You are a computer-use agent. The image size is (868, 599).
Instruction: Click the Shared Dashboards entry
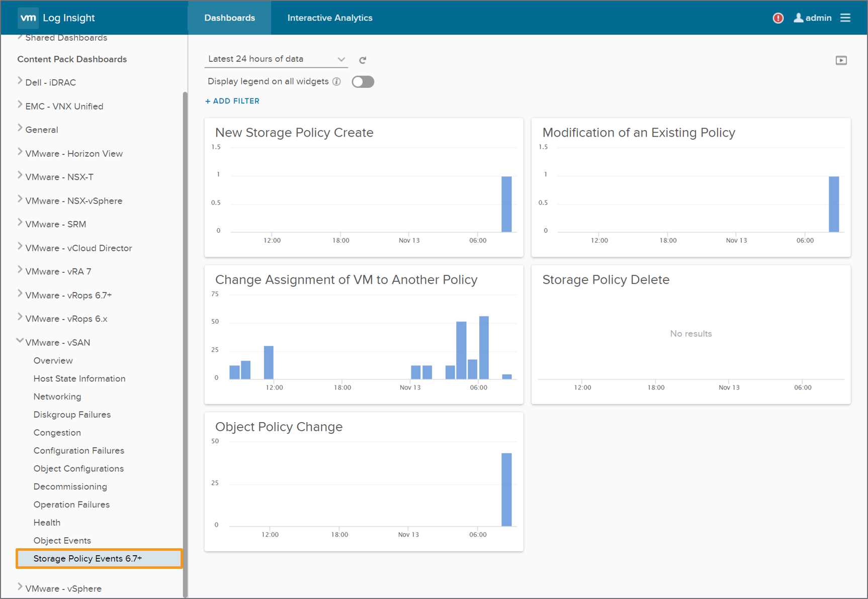pos(66,38)
